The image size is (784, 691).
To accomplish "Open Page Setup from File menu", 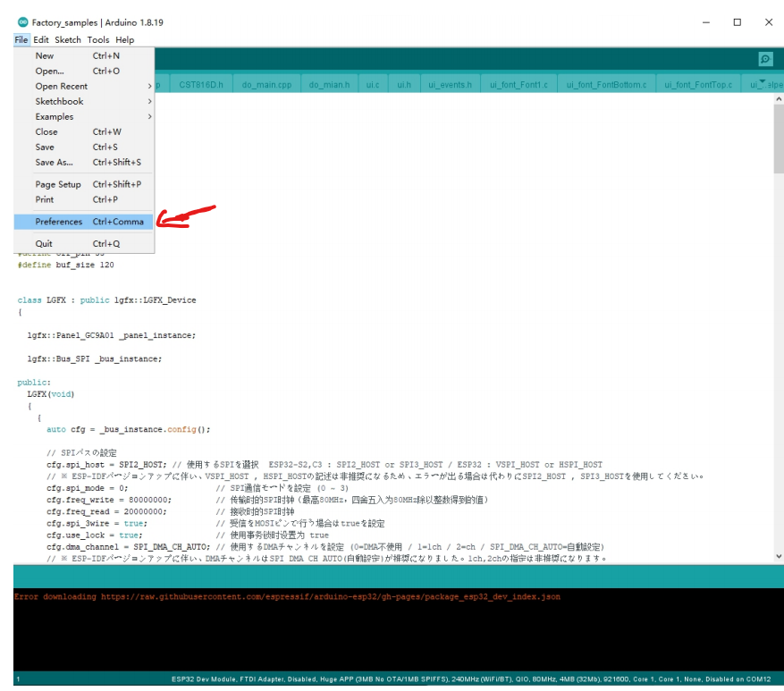I will [x=83, y=184].
